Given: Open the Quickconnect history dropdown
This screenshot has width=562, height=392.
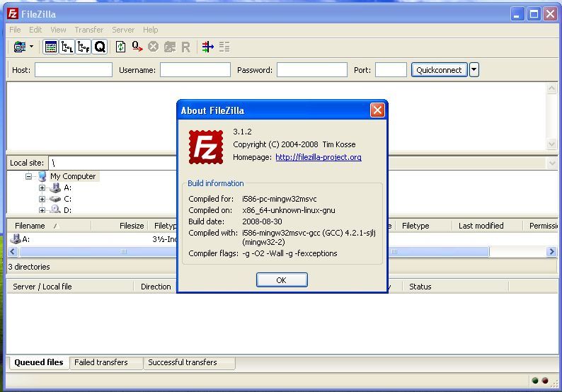Looking at the screenshot, I should pos(474,70).
